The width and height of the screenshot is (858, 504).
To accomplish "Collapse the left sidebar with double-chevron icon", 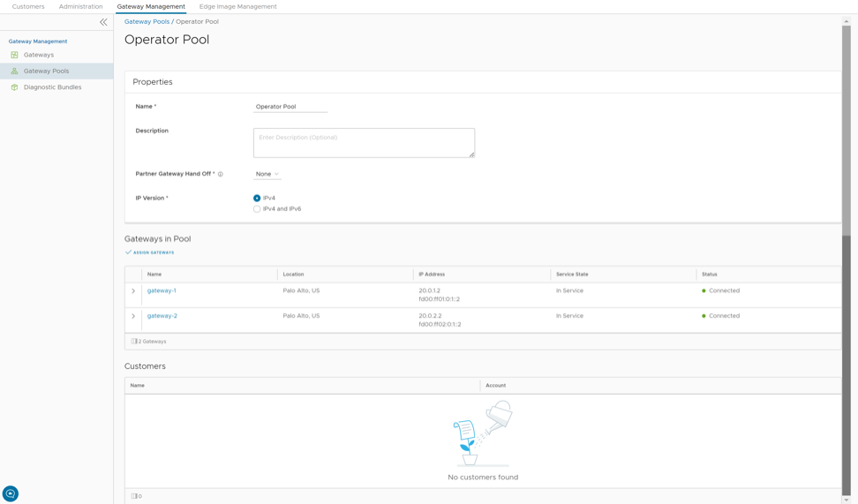I will click(x=103, y=22).
